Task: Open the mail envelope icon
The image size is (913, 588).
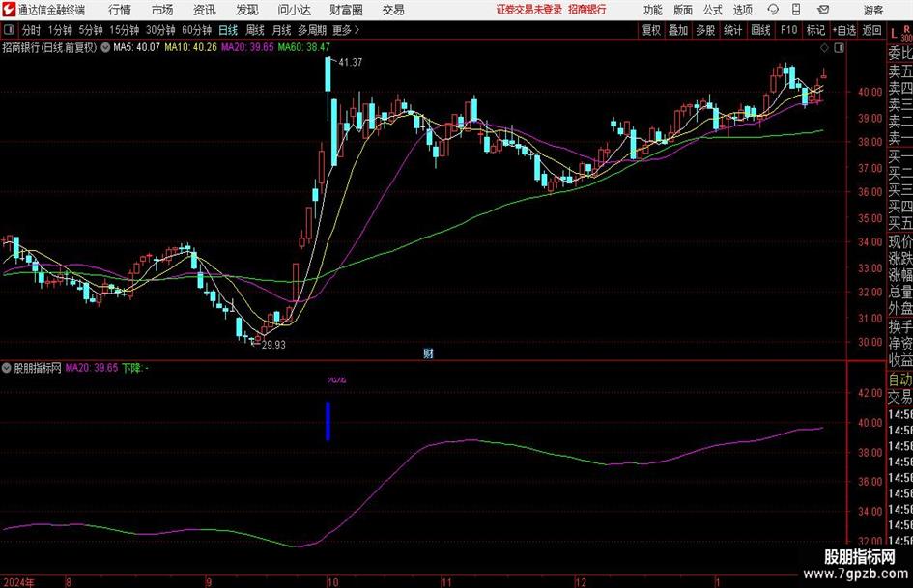Action: [x=823, y=10]
